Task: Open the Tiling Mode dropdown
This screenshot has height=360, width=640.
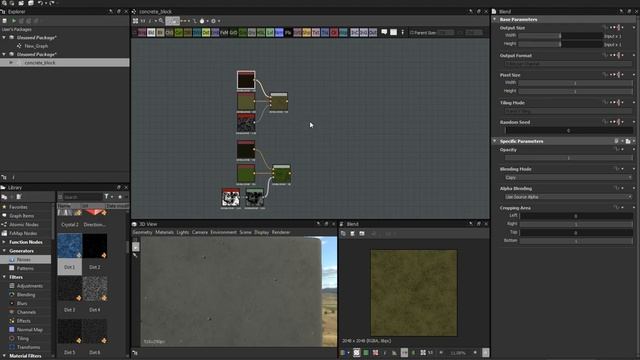Action: 568,111
